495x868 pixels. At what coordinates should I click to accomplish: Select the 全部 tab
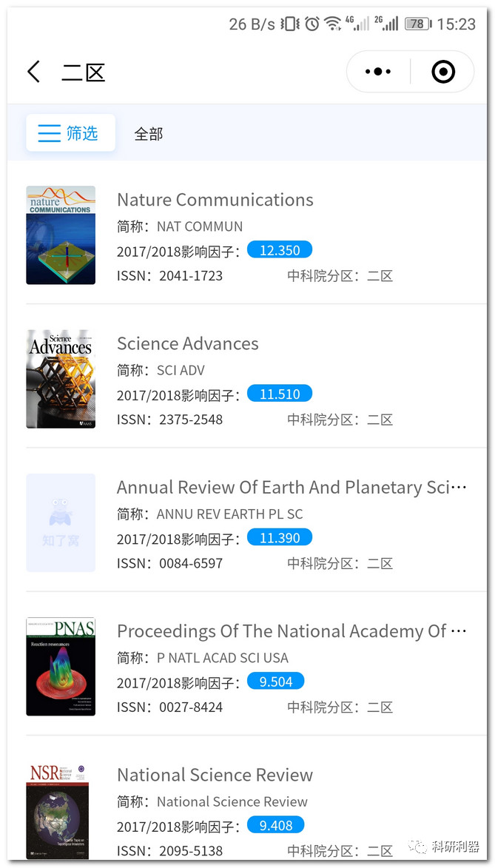click(x=148, y=134)
